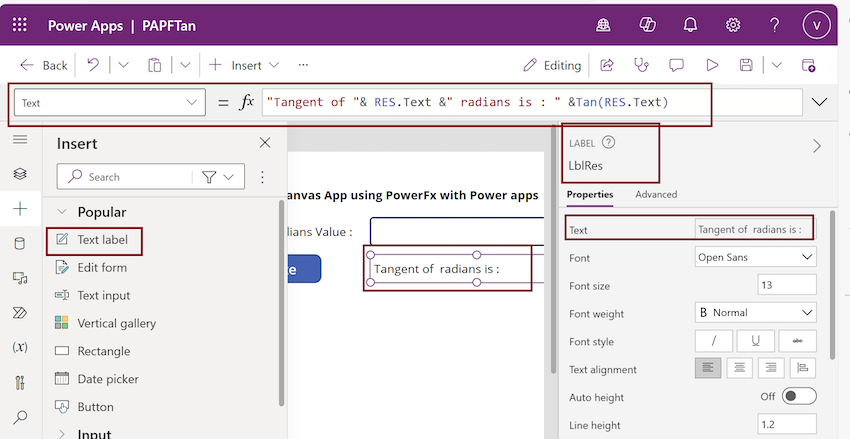Insert a Text input control
Viewport: 850px width, 439px height.
[x=93, y=295]
